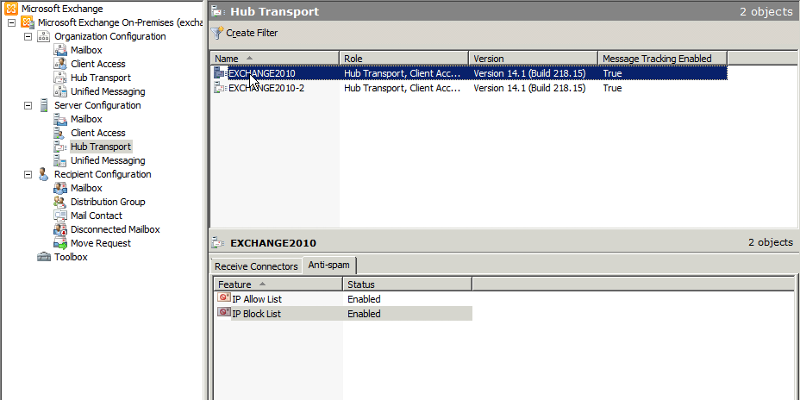Click the EXCHANGE2010 server row icon
This screenshot has width=800, height=400.
[220, 73]
